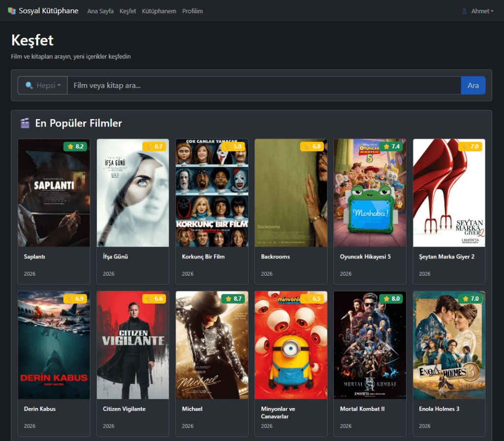Click the Korkunç Bir Film title text
The image size is (504, 441).
click(x=203, y=256)
